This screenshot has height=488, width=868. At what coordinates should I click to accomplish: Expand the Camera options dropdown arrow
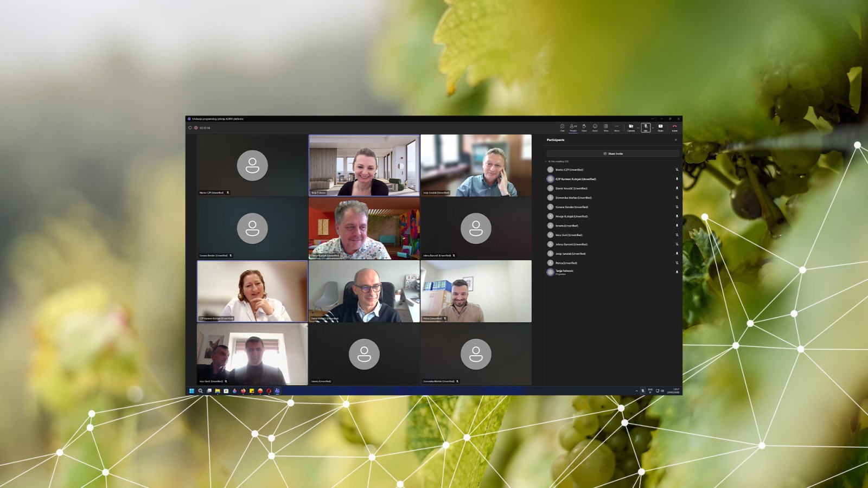click(x=637, y=128)
